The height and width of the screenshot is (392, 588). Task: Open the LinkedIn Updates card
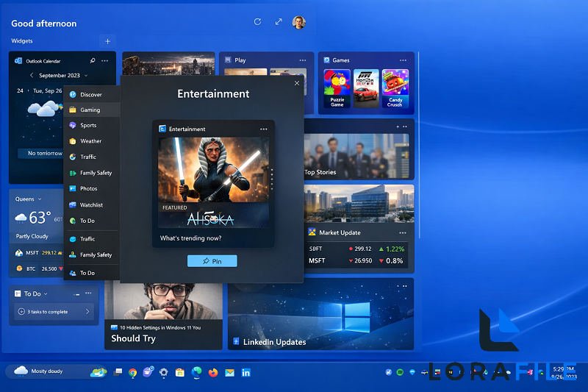(321, 314)
